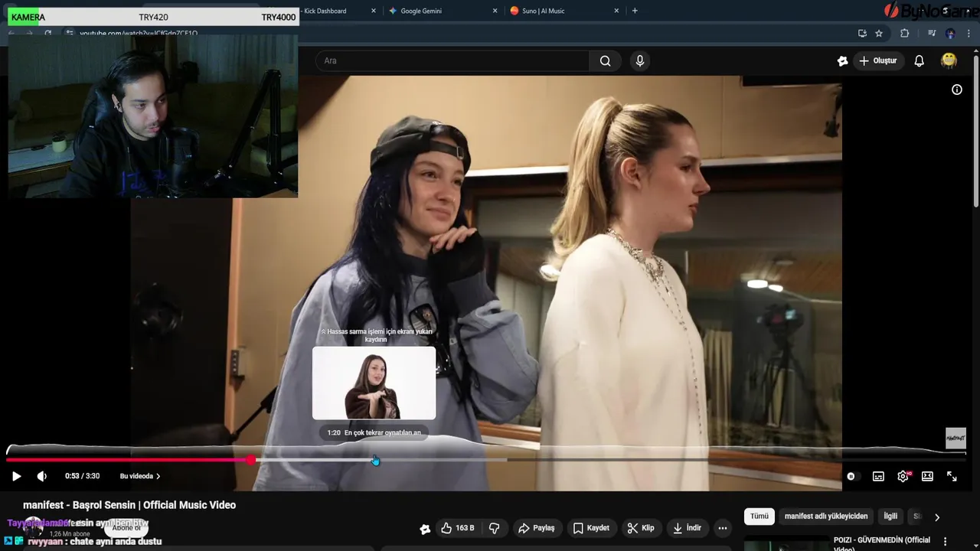980x551 pixels.
Task: Open Chrome three-dot menu
Action: pyautogui.click(x=969, y=33)
